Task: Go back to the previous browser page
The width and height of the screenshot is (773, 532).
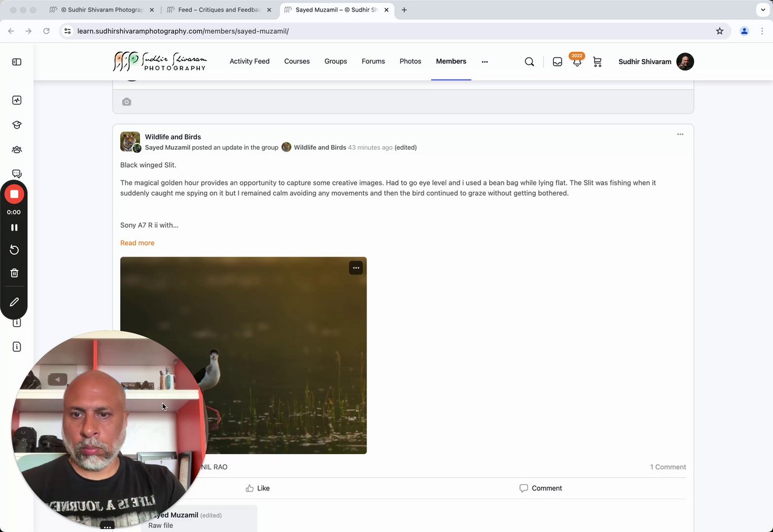Action: [11, 31]
